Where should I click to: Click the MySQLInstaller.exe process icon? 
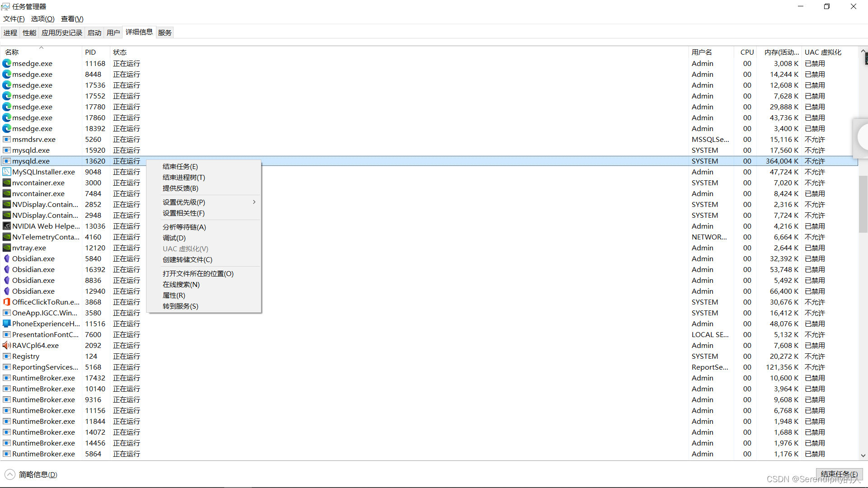(6, 172)
